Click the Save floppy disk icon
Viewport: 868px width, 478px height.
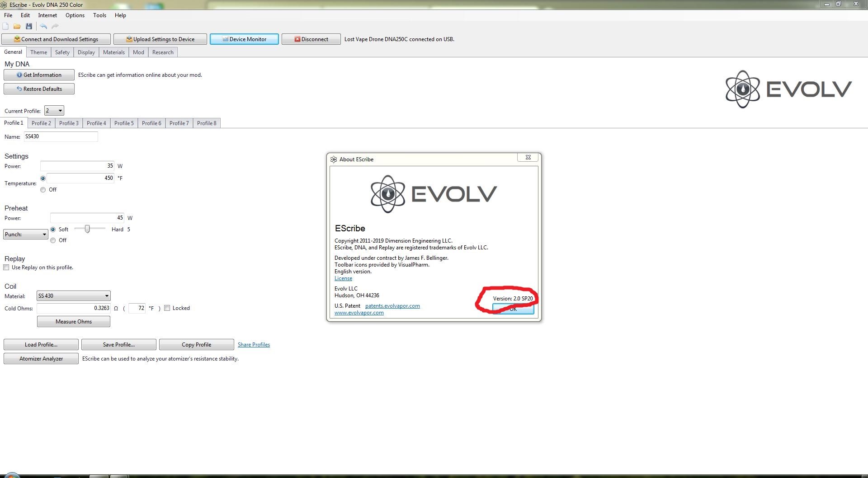tap(29, 26)
